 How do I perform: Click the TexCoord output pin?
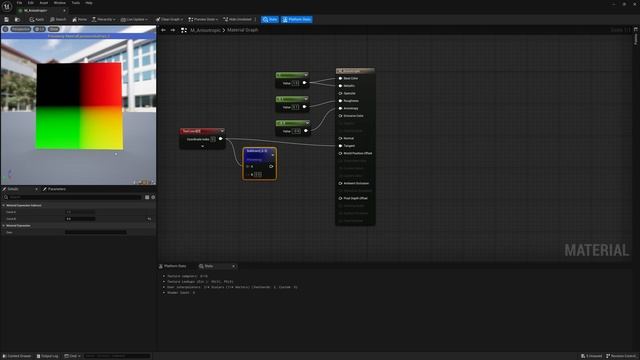click(x=220, y=139)
